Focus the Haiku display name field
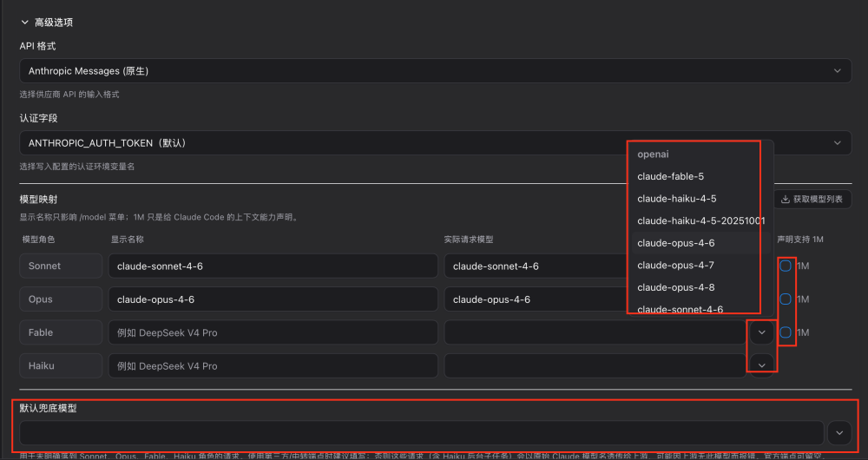Viewport: 868px width, 460px height. (273, 366)
